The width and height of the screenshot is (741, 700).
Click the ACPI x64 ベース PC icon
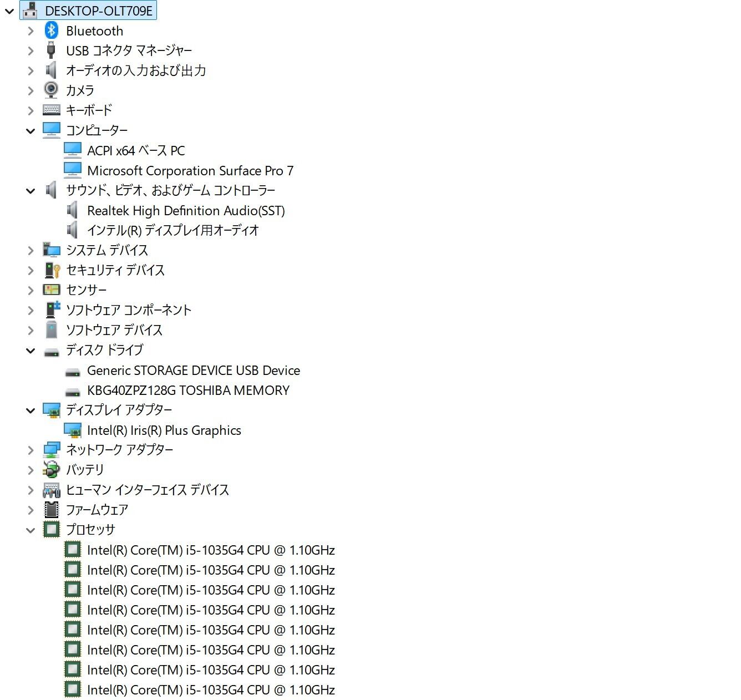[73, 150]
